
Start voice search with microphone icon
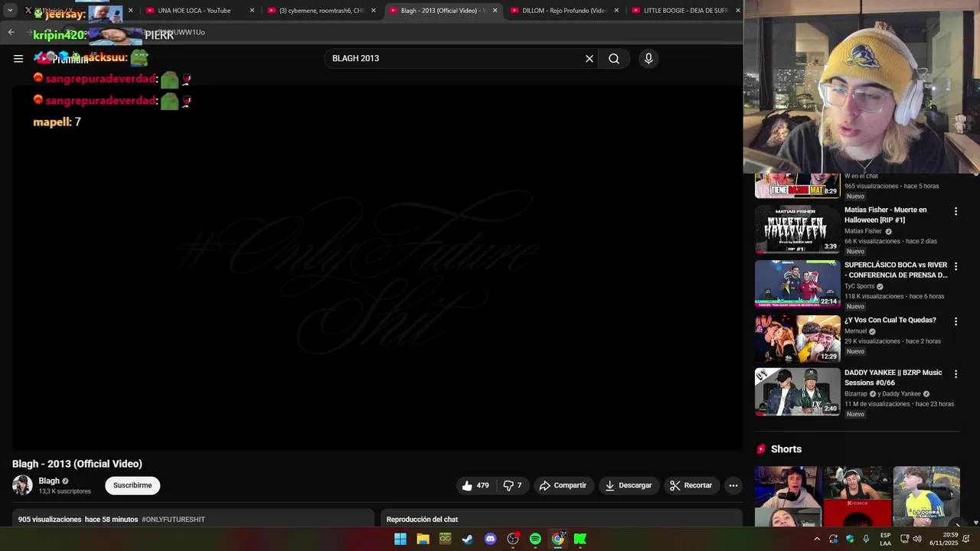[648, 58]
